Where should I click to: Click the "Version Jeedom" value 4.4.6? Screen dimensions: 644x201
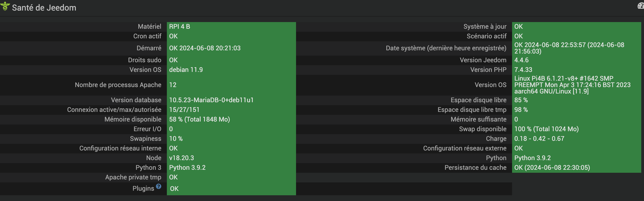click(521, 60)
